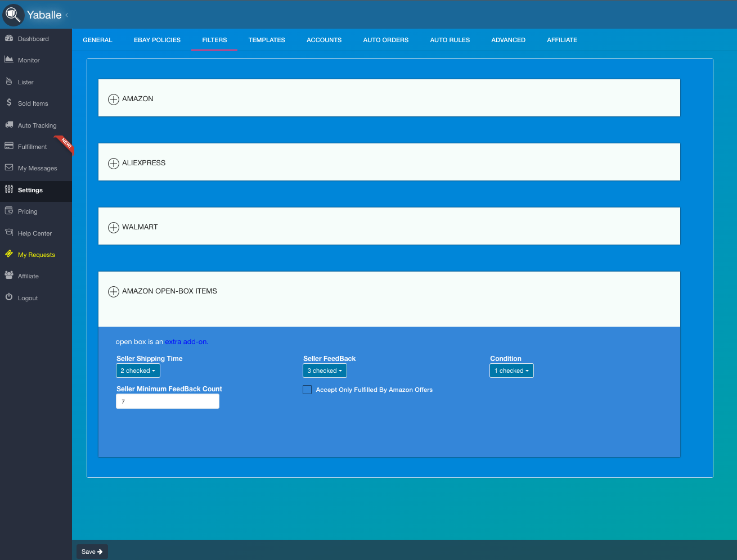Expand the WALMART filter section
The image size is (737, 560).
click(x=114, y=228)
